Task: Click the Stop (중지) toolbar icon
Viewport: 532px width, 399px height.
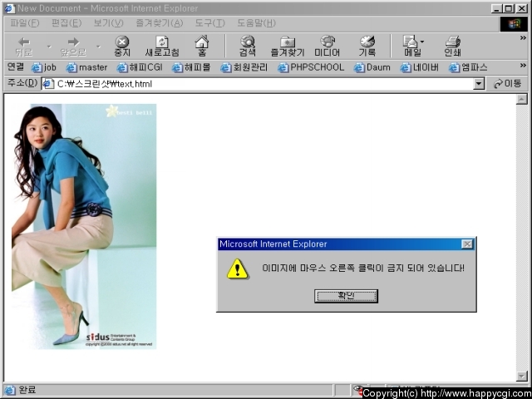Action: coord(122,47)
